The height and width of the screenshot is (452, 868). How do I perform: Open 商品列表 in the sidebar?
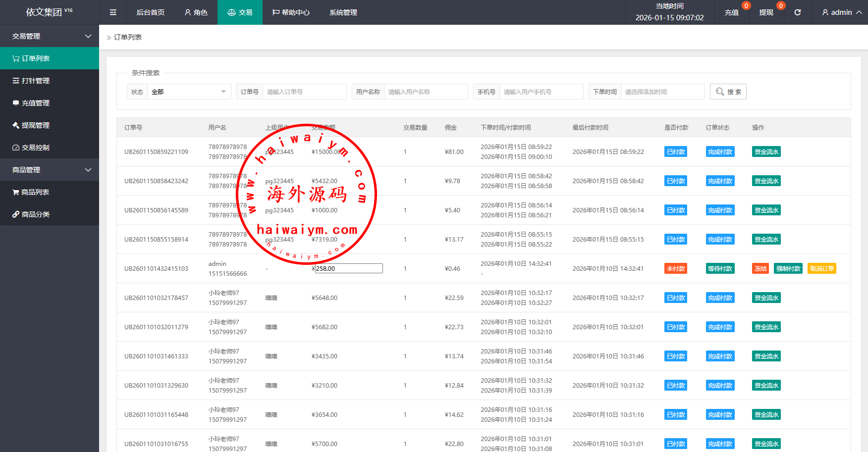(35, 192)
